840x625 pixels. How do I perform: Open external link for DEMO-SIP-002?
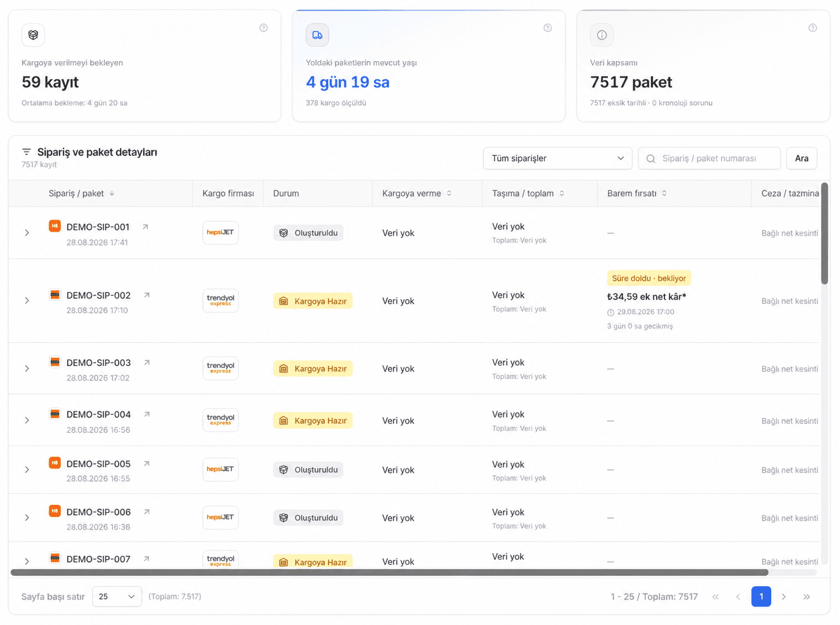coord(147,295)
